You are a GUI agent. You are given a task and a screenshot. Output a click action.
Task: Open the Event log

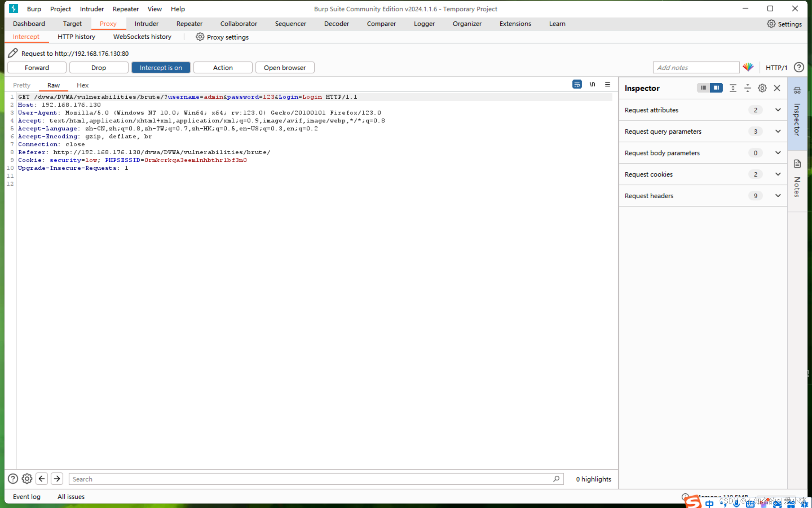[26, 496]
